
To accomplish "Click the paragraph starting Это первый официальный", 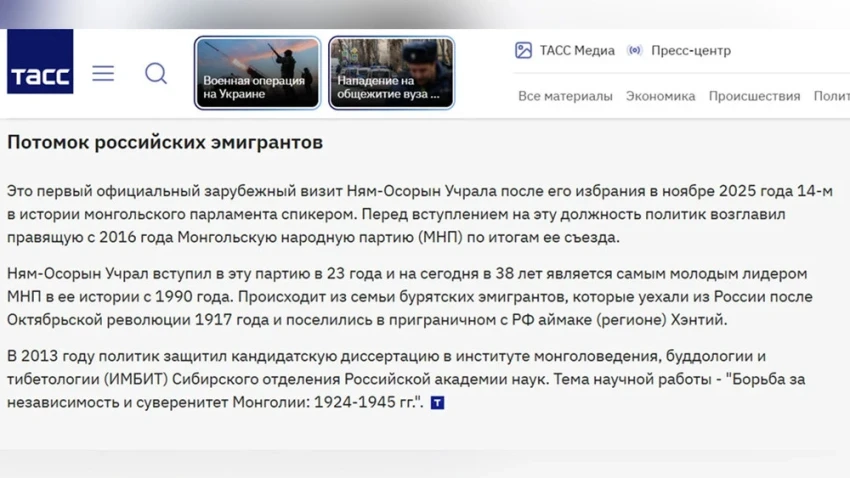I will 420,213.
